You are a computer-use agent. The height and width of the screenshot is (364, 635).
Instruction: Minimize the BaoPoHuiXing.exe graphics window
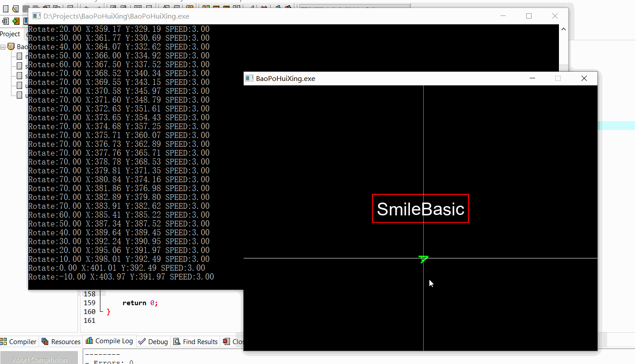[x=532, y=78]
